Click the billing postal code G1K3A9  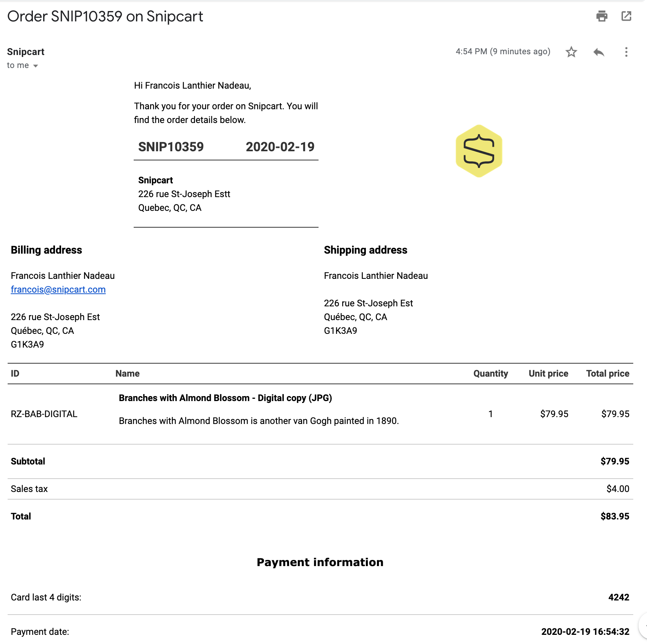(27, 345)
